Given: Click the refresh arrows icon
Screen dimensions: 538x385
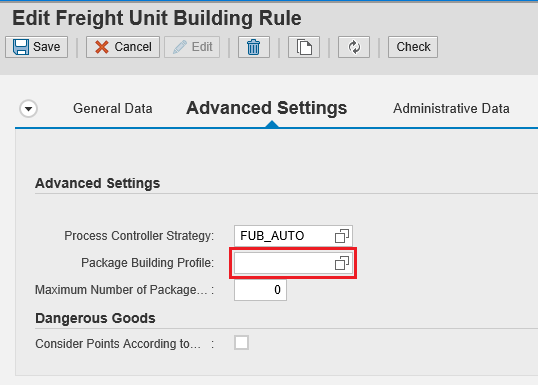Looking at the screenshot, I should 354,47.
